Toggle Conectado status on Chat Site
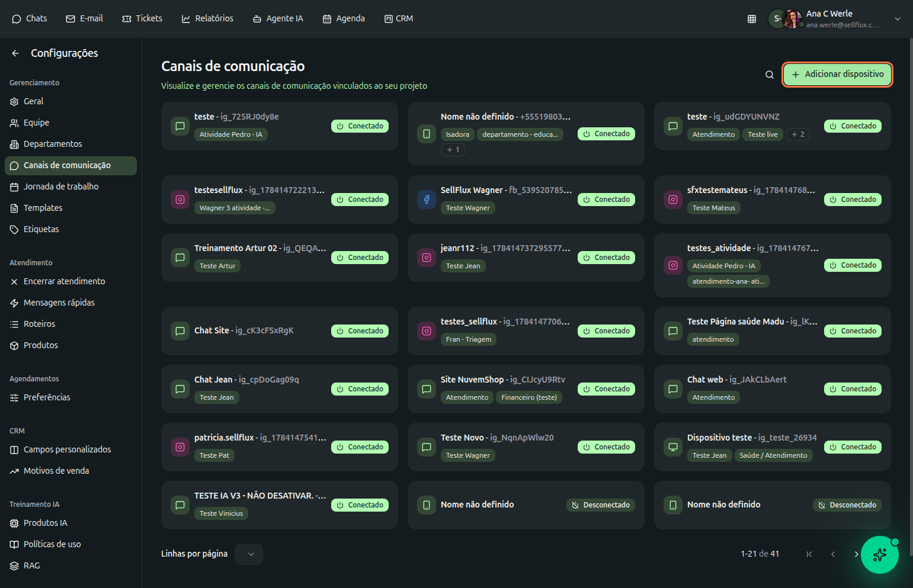The image size is (913, 588). (360, 331)
